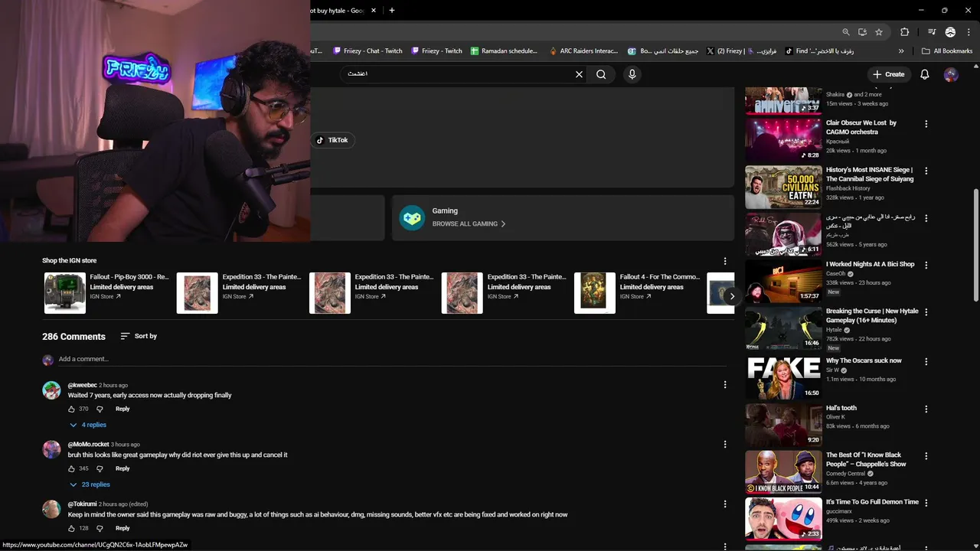The image size is (980, 551).
Task: Open options for @MoMo.rocket's comment
Action: [x=725, y=445]
